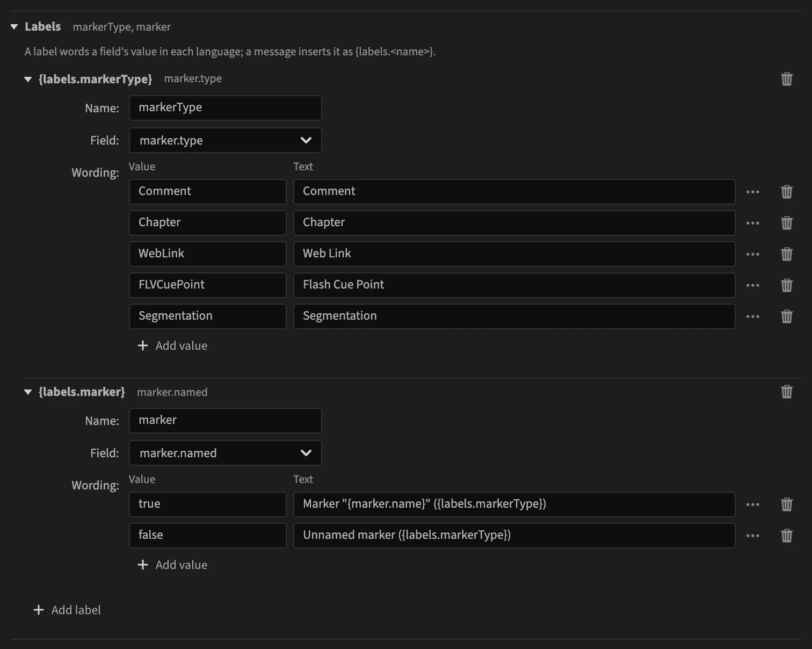Delete the false wording row
The image size is (812, 649).
(x=786, y=536)
